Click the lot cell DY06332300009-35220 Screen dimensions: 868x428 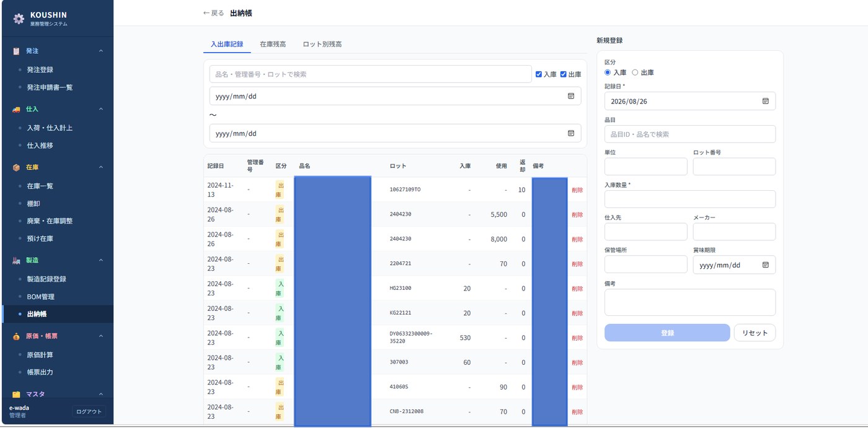coord(410,337)
